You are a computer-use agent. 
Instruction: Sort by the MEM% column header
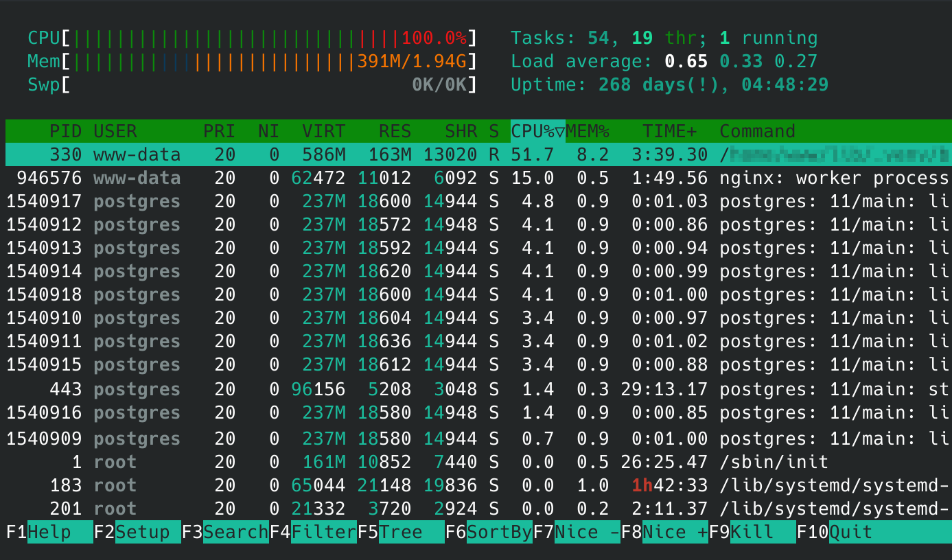(x=588, y=131)
